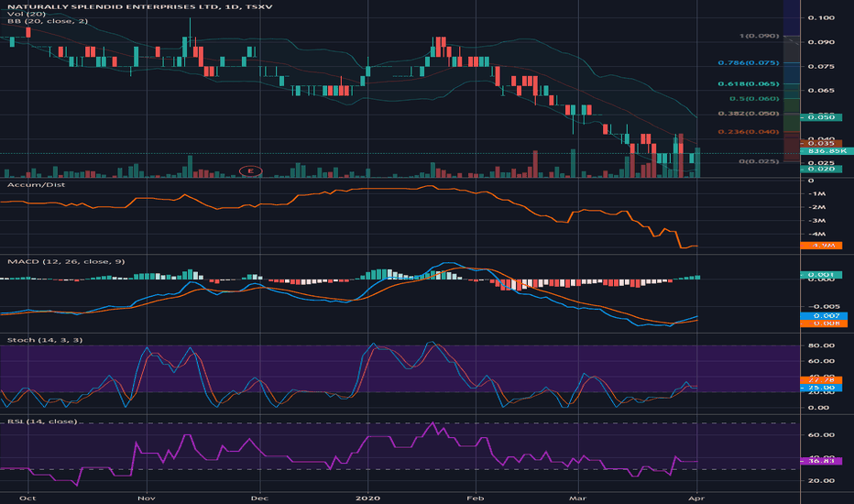Click the 2020 label on the time axis
Image resolution: width=854 pixels, height=504 pixels.
point(367,498)
